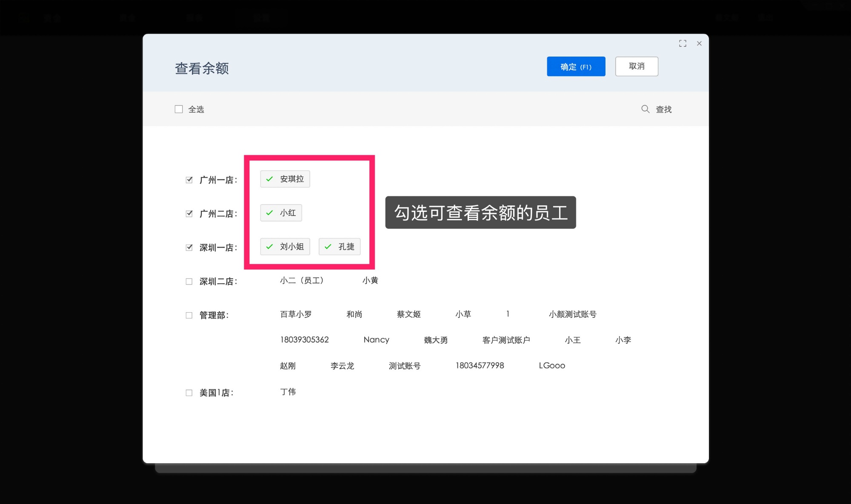Select the Nancy account in 管理部

376,340
